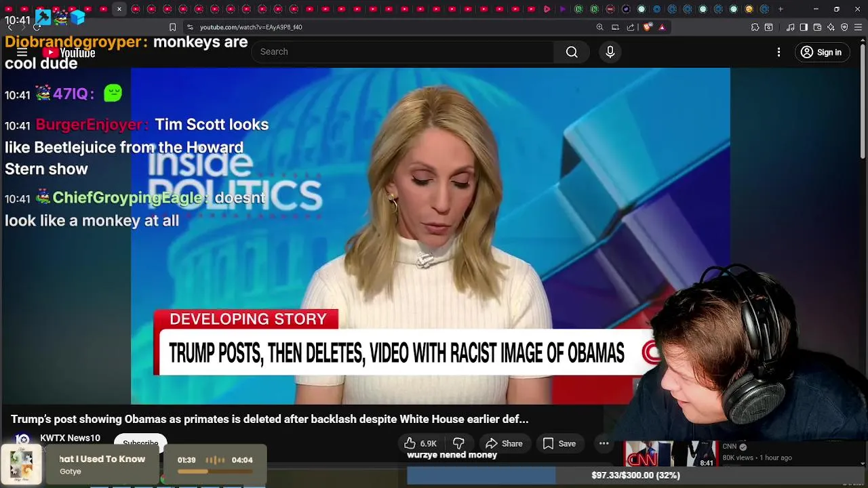Click the video player to pause playback

point(430,236)
